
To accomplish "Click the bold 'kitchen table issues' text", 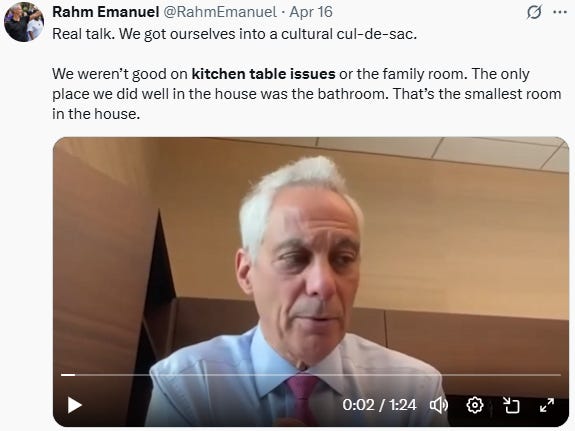I will [x=263, y=74].
